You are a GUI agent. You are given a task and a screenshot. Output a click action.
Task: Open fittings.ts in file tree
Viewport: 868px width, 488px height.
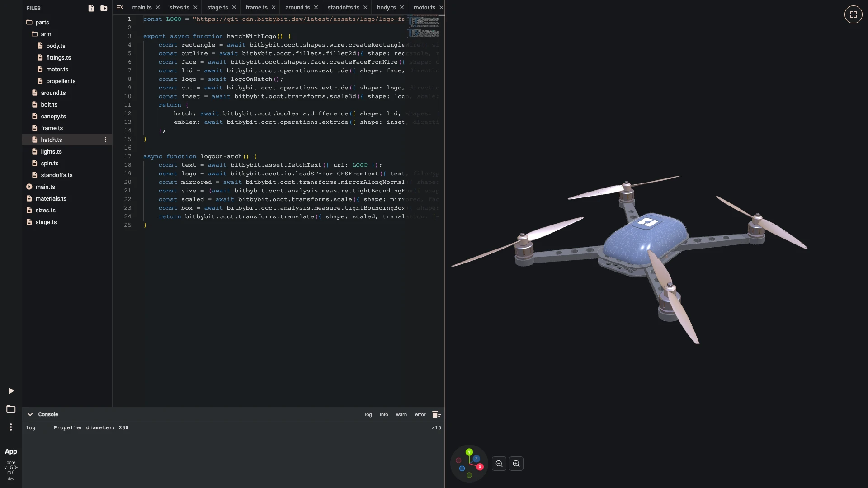(x=58, y=58)
